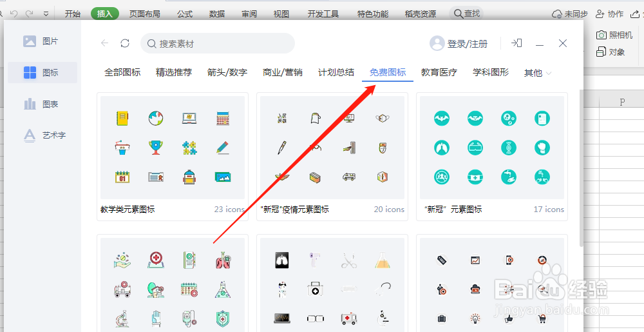Click the 登录/注册 login link
The height and width of the screenshot is (332, 644).
[467, 44]
